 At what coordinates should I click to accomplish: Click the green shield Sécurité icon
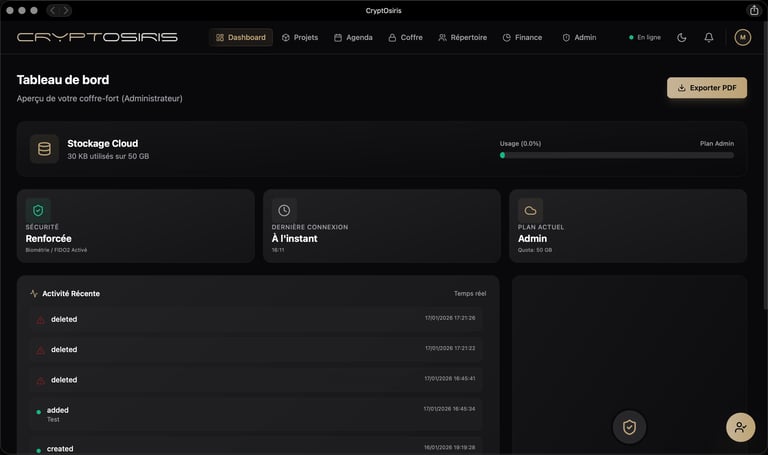tap(38, 211)
